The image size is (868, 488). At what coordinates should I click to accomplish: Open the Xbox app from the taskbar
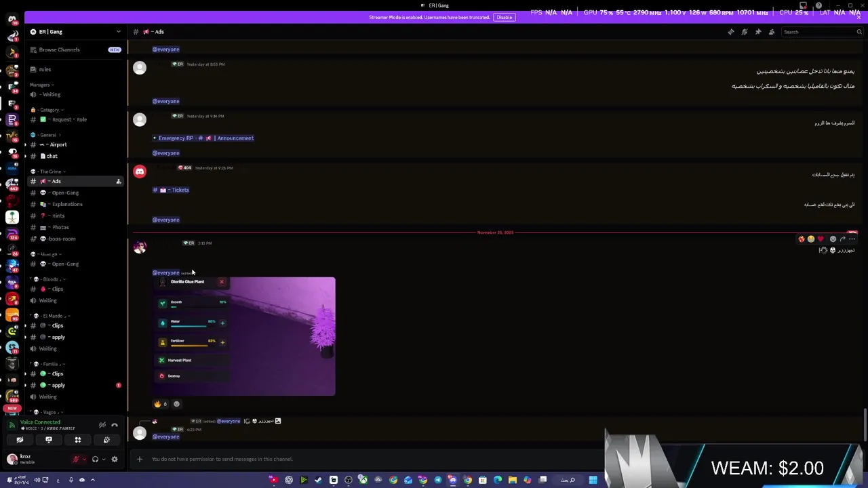[x=363, y=480]
